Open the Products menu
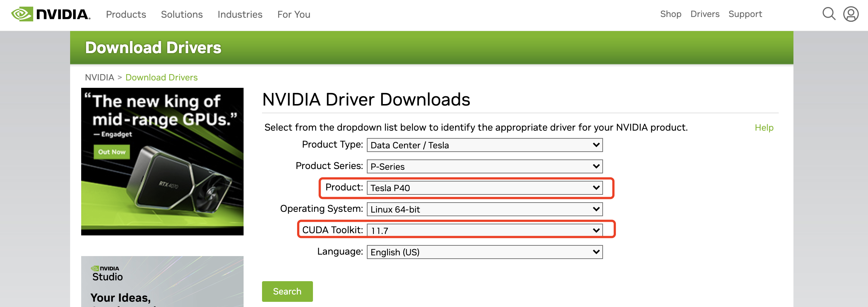 pyautogui.click(x=126, y=14)
